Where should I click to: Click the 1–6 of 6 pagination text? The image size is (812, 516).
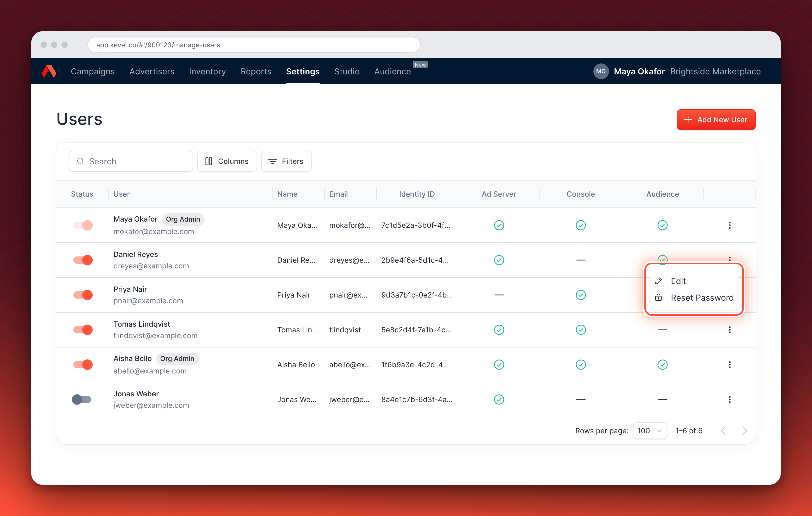pos(689,431)
